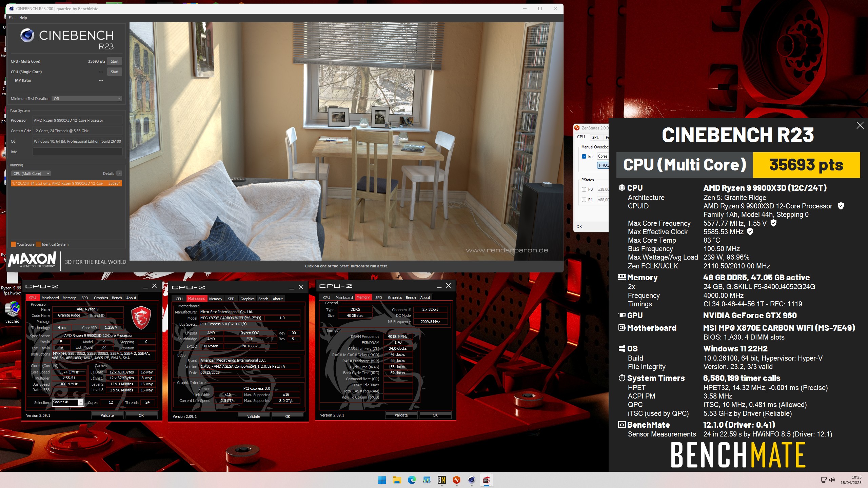Click the network icon in system tray
868x488 pixels.
click(824, 480)
